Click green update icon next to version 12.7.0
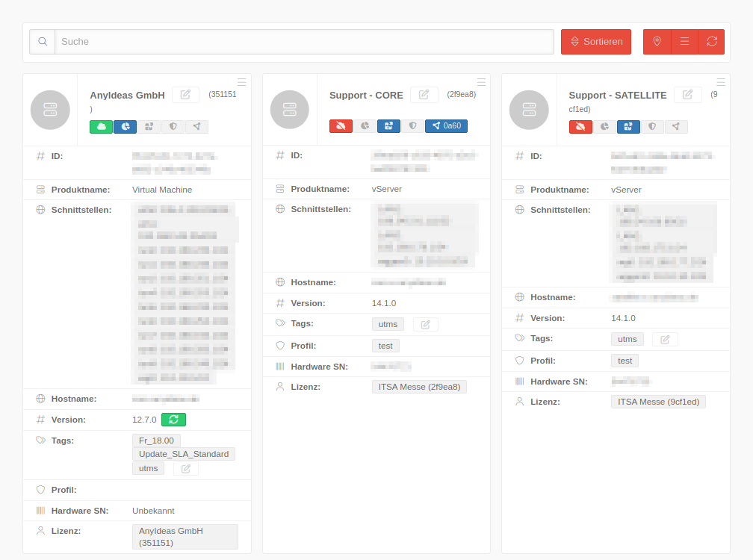This screenshot has height=560, width=753. [x=173, y=420]
